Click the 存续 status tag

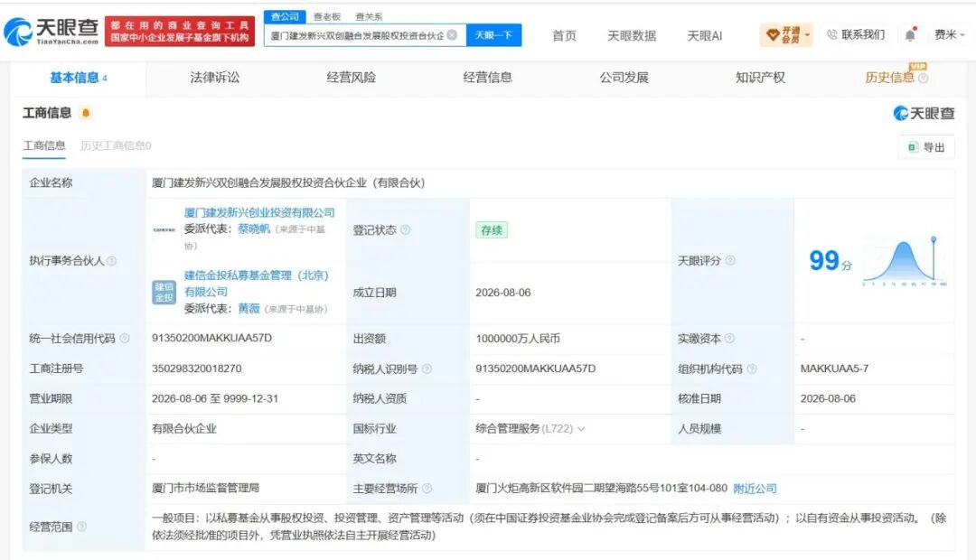492,230
